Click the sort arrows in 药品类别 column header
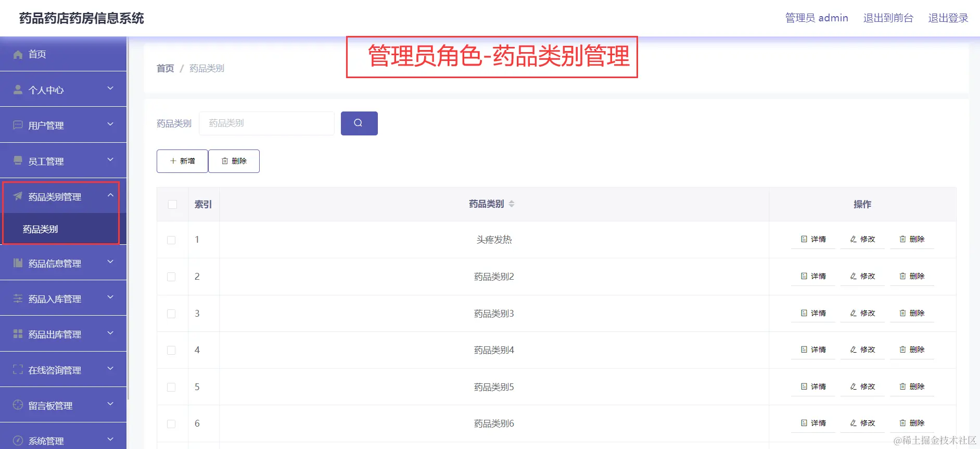Image resolution: width=980 pixels, height=449 pixels. 512,204
